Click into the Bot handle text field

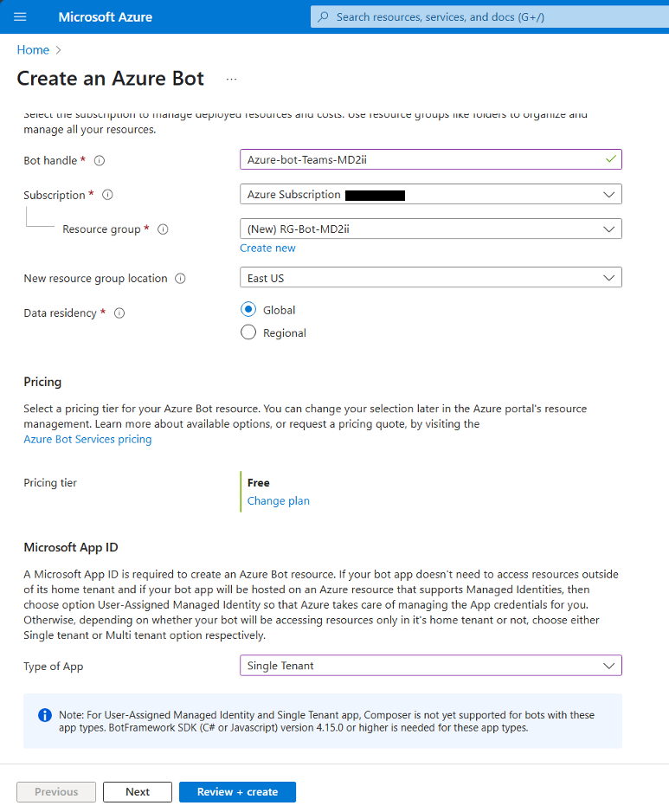click(x=422, y=159)
